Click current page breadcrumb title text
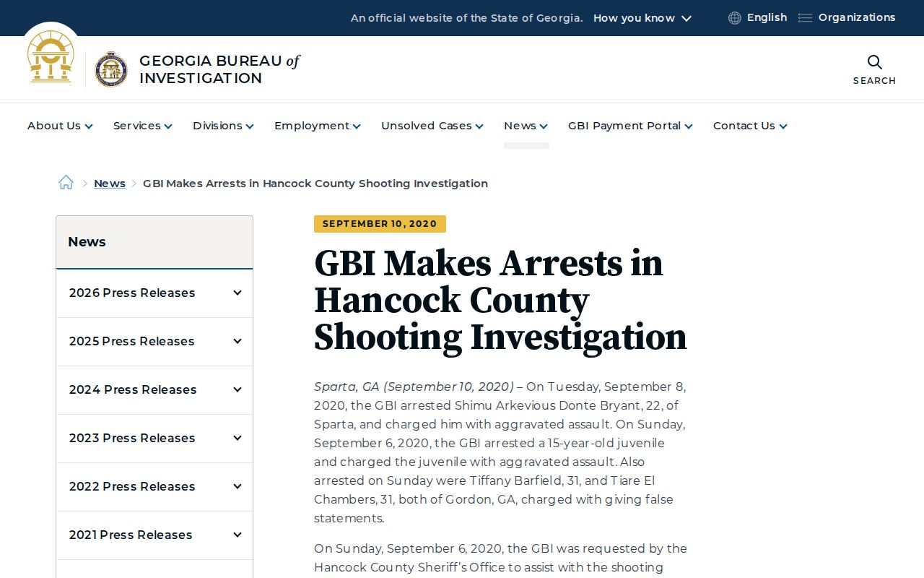 315,184
